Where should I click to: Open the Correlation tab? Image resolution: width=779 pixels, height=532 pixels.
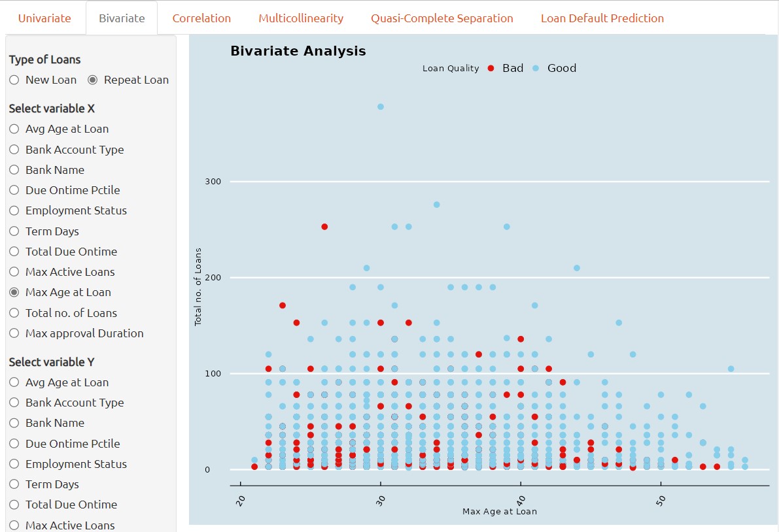[201, 18]
